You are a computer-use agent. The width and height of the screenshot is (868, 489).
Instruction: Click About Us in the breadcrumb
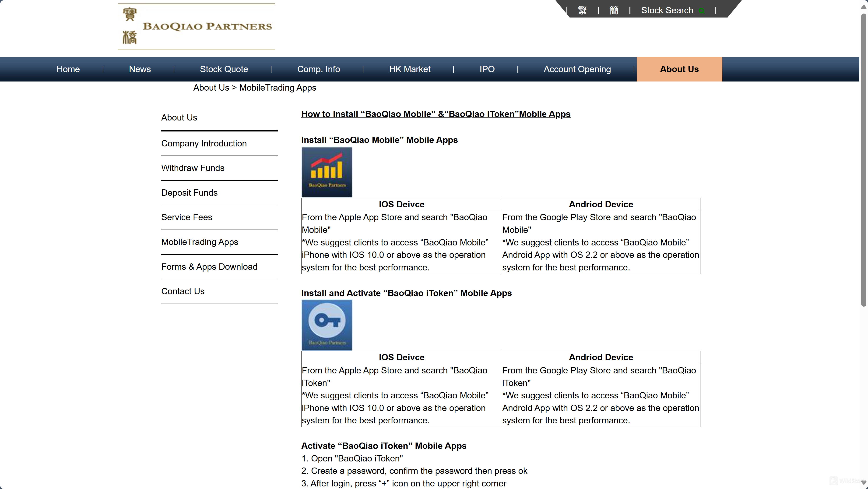pyautogui.click(x=211, y=88)
